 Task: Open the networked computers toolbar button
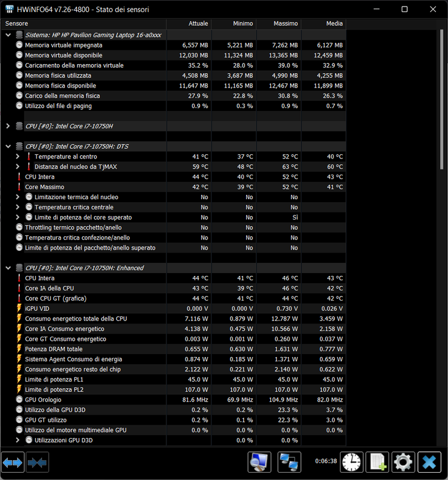[289, 462]
